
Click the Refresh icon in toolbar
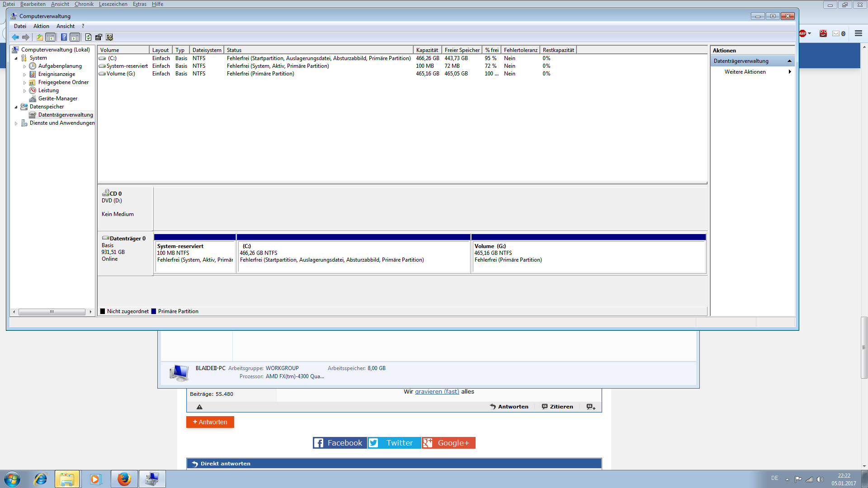(88, 37)
